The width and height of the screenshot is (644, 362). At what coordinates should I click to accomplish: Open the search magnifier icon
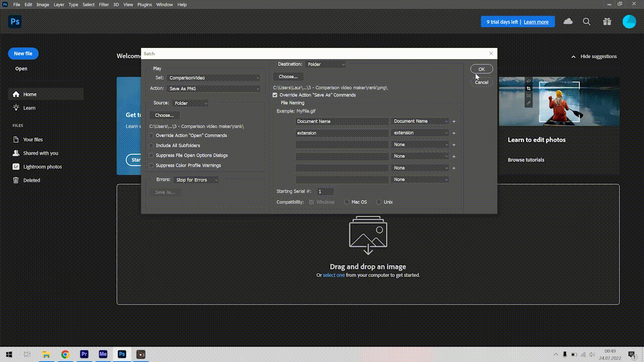[587, 22]
